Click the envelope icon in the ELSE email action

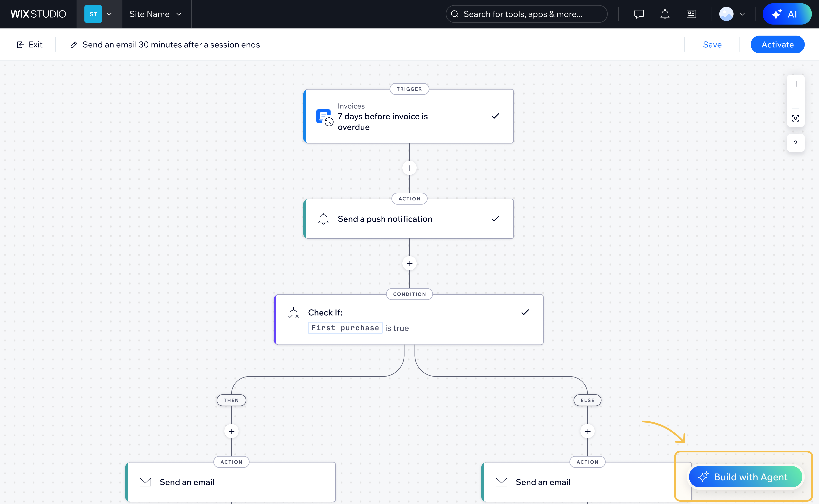coord(501,482)
